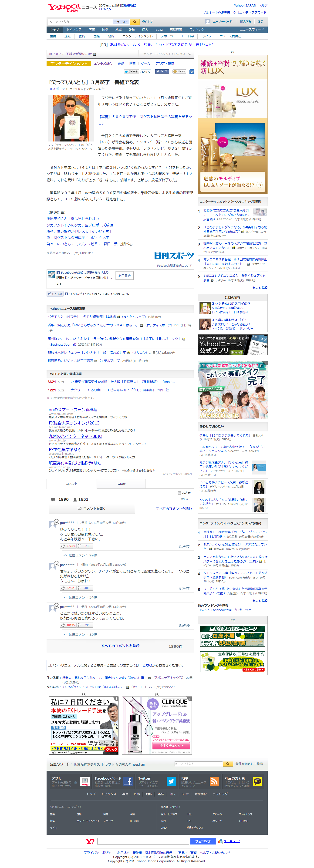Click the yellow search magnifier button at top

(x=135, y=22)
